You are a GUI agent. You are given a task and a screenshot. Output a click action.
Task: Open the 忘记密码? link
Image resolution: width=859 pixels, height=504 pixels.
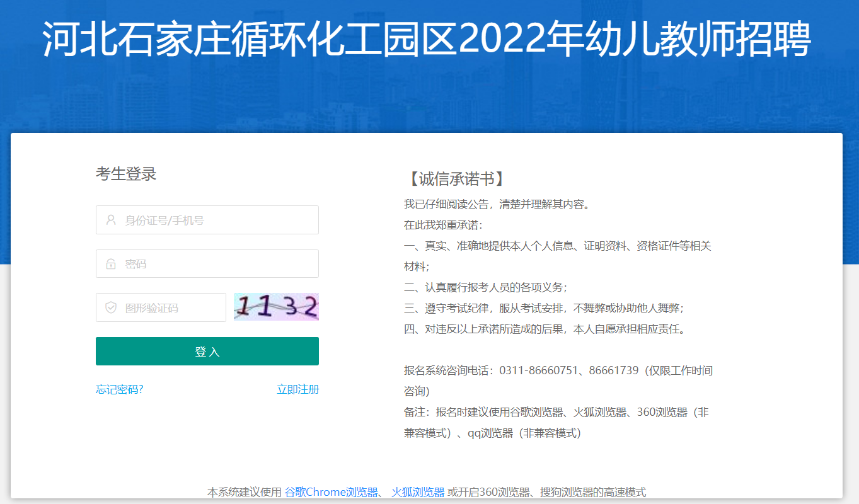[120, 389]
